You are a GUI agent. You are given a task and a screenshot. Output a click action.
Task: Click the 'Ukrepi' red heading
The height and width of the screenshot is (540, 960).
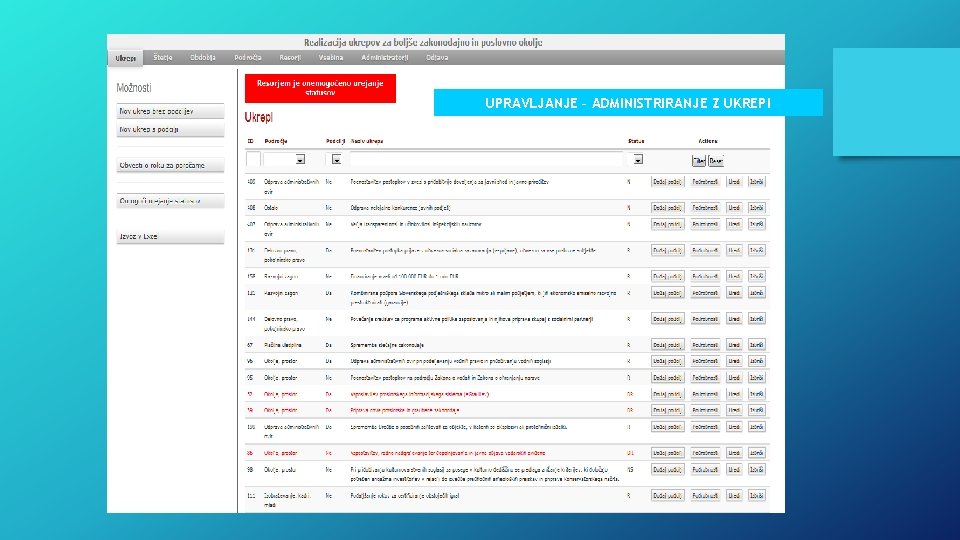click(x=258, y=117)
